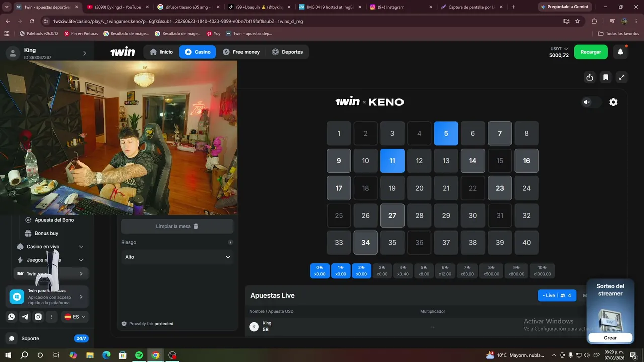Open Microsoft Edge from the taskbar
The height and width of the screenshot is (362, 644).
point(106,355)
